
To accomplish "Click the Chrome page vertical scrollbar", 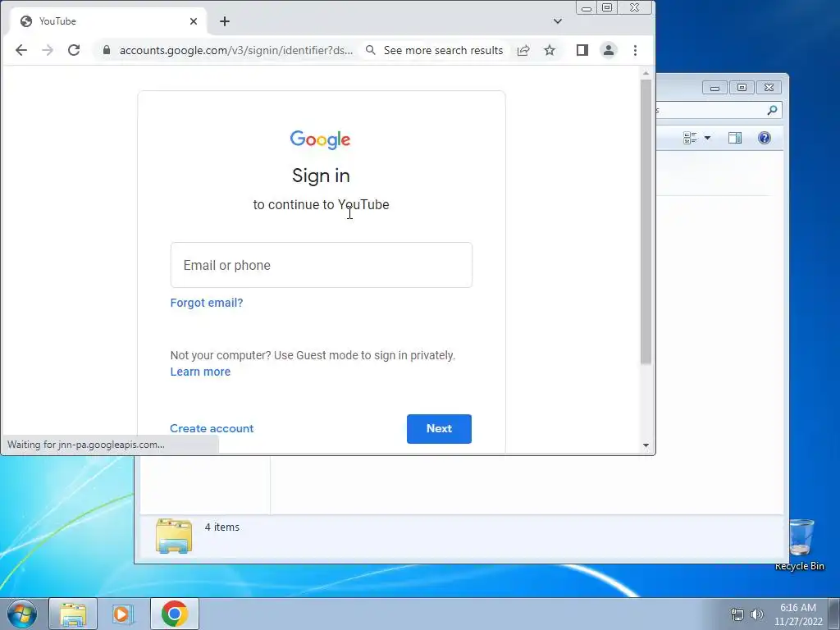I will pos(646,221).
